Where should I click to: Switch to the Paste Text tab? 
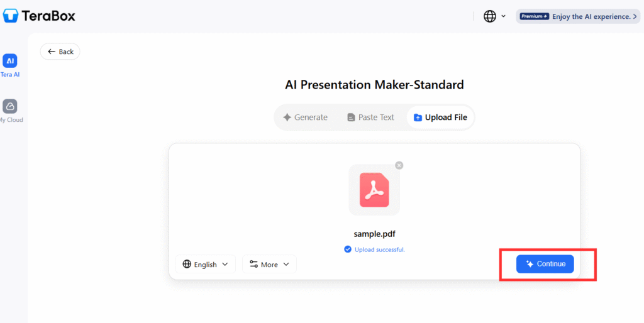coord(370,118)
